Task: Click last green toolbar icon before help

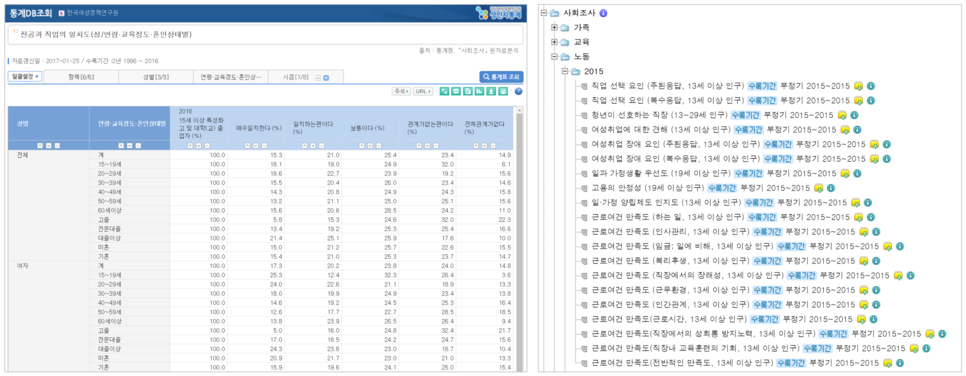Action: [503, 91]
